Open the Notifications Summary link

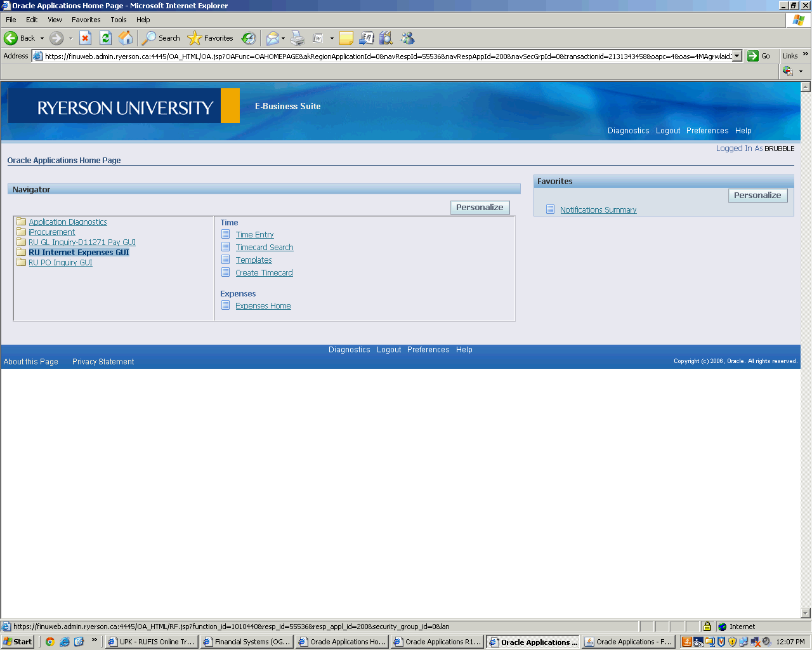tap(598, 210)
